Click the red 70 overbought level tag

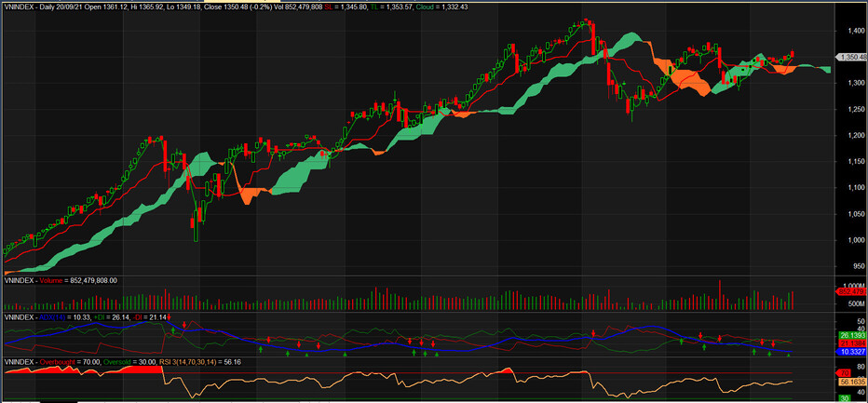pos(846,373)
